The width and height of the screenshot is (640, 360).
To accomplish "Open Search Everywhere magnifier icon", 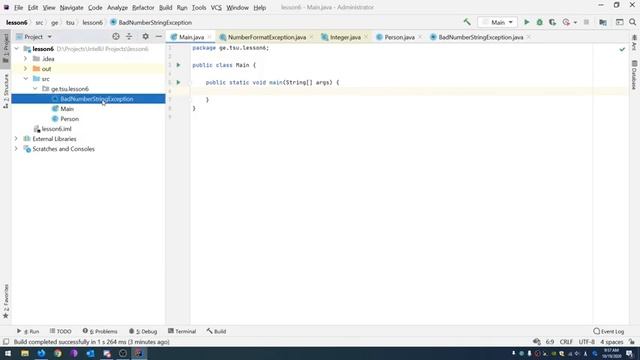I will 633,22.
